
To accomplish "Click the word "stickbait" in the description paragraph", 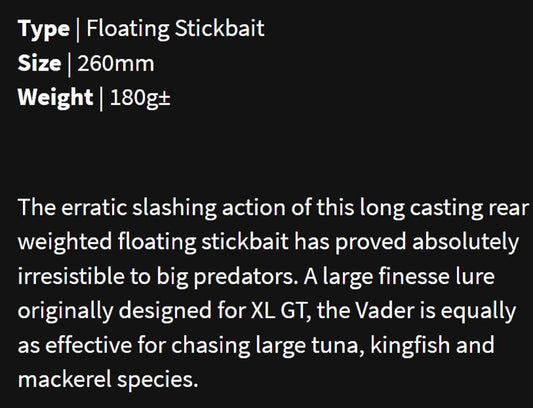I will pyautogui.click(x=245, y=241).
